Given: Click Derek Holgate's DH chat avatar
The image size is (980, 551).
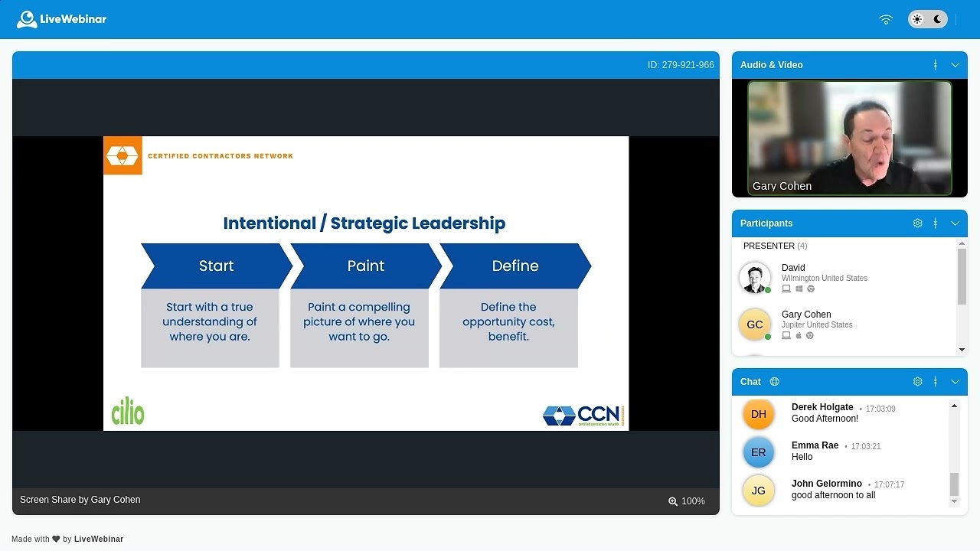Looking at the screenshot, I should [x=758, y=414].
